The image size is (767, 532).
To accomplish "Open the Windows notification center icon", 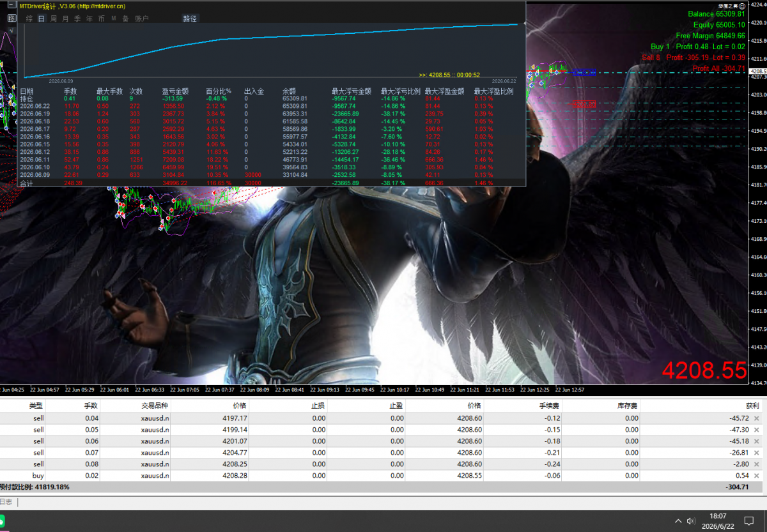I will pyautogui.click(x=749, y=521).
